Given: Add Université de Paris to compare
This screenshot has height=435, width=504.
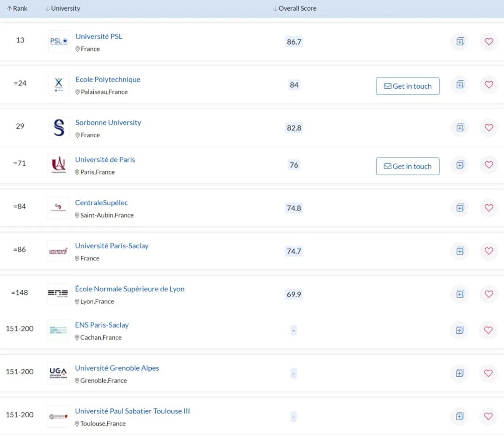Looking at the screenshot, I should coord(460,165).
